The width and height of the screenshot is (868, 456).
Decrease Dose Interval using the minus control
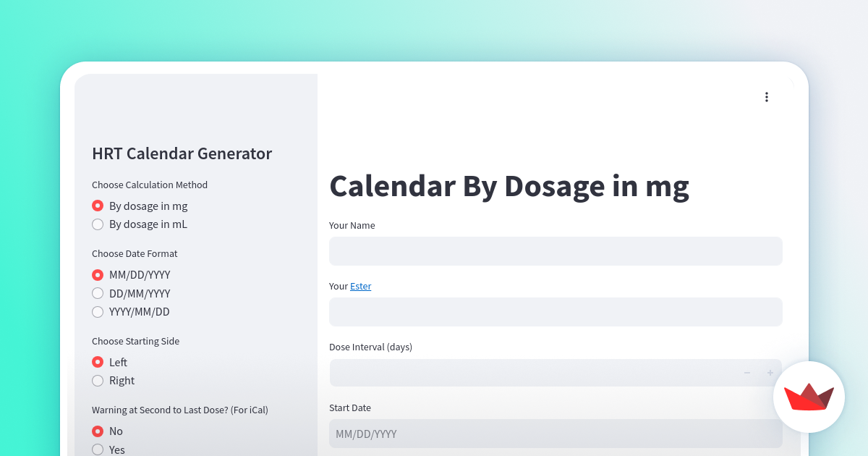tap(746, 373)
